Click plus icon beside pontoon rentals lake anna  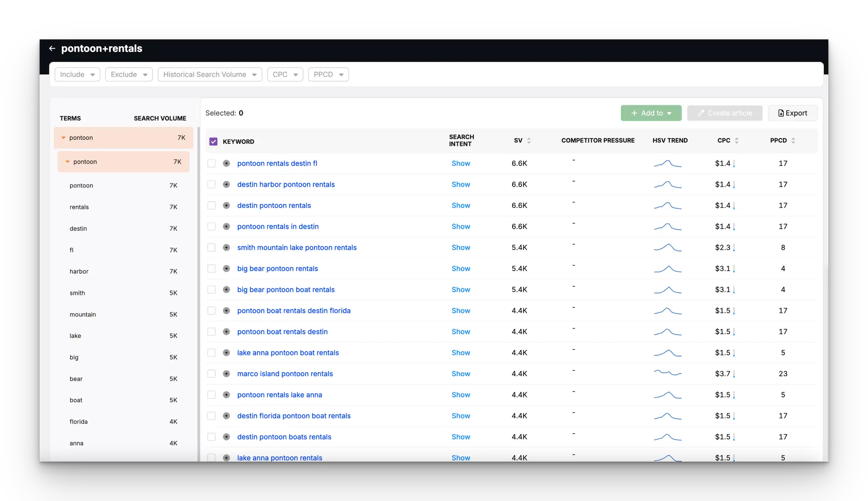[226, 395]
